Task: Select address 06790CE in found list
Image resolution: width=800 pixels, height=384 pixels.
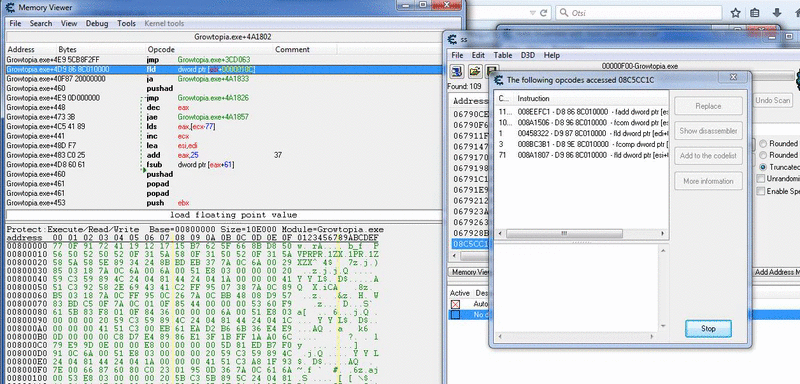Action: coord(471,113)
